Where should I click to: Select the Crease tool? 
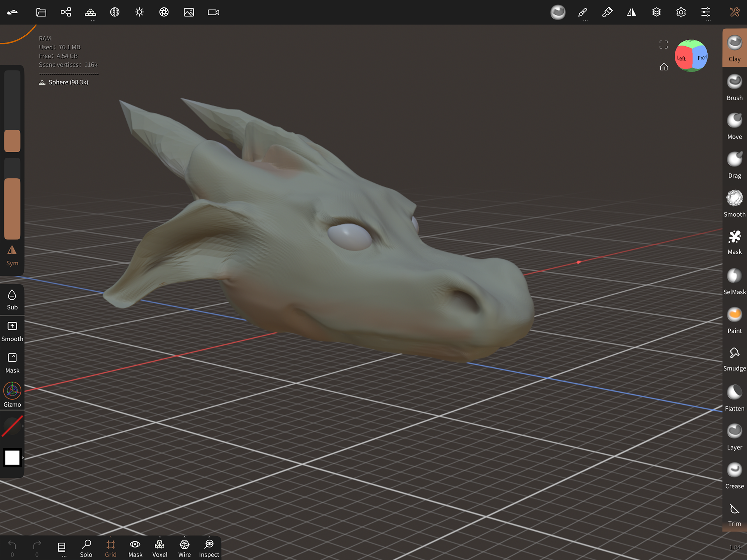[x=734, y=475]
